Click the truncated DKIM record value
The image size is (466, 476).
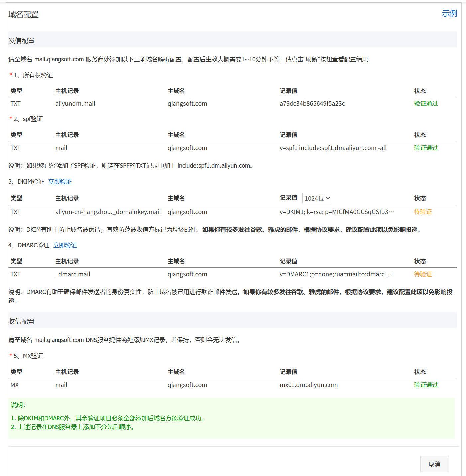[x=336, y=212]
